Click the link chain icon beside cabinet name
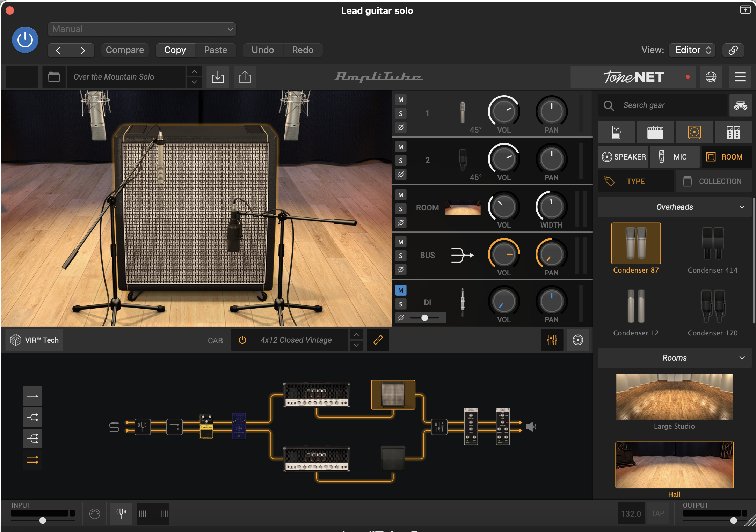The height and width of the screenshot is (532, 756). [378, 340]
